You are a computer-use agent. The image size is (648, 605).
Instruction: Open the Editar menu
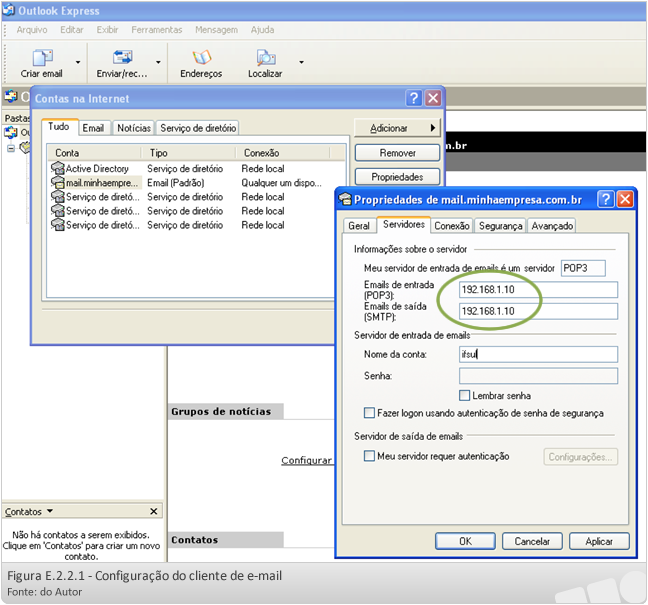coord(71,30)
